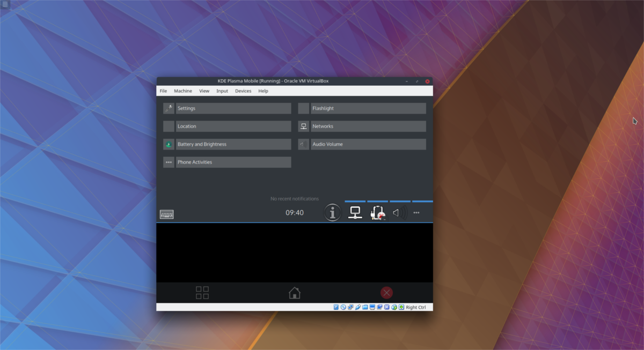Screen dimensions: 644x350
Task: Open the View menu
Action: click(204, 91)
